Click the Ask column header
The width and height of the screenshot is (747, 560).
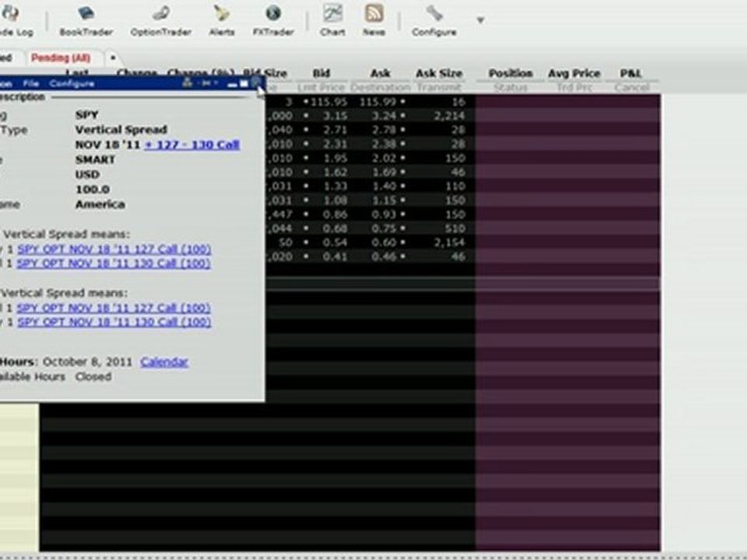381,73
